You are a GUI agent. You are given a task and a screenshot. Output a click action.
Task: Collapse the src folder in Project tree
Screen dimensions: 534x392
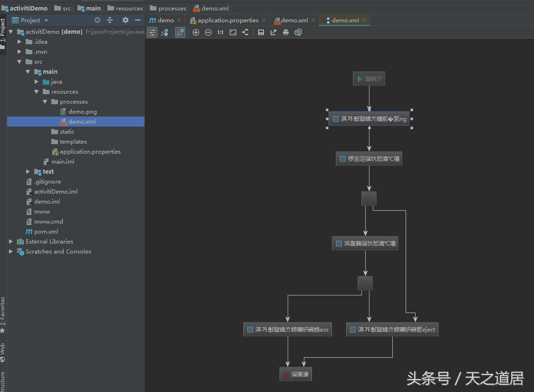[19, 61]
